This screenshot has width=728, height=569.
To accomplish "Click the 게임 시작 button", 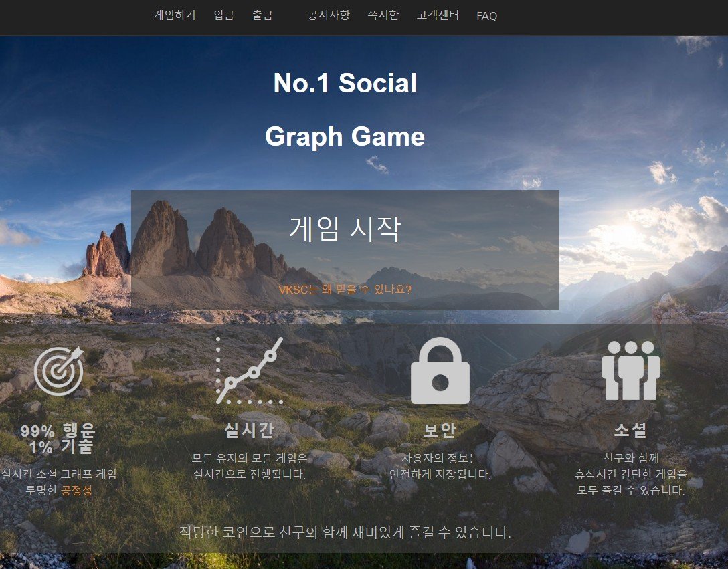I will coord(345,229).
